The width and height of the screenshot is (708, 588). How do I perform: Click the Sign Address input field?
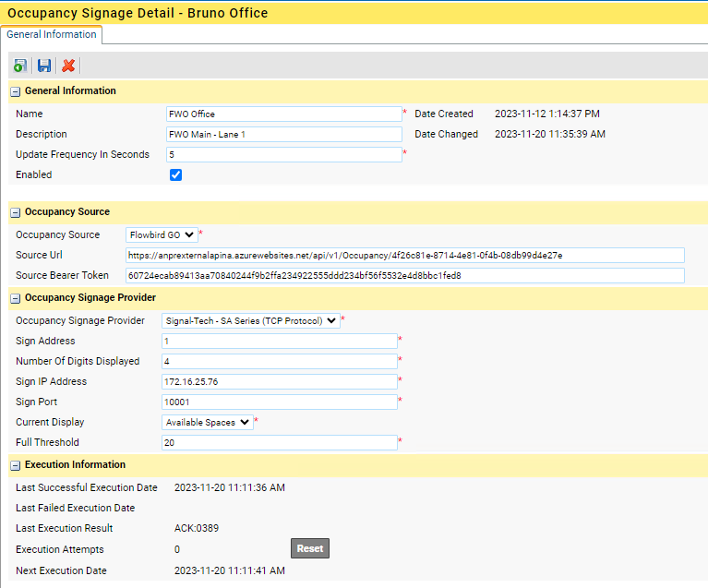coord(280,341)
